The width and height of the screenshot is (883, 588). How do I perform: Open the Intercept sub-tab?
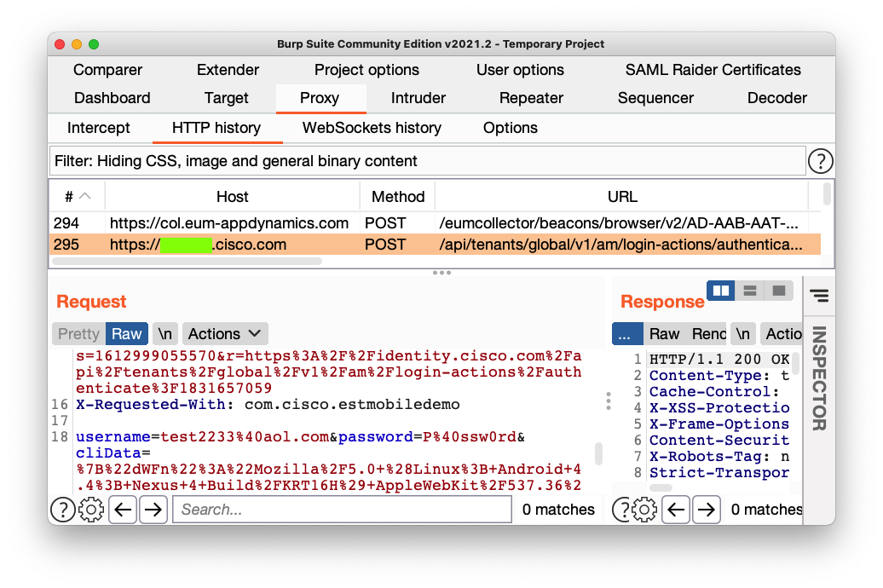click(99, 128)
